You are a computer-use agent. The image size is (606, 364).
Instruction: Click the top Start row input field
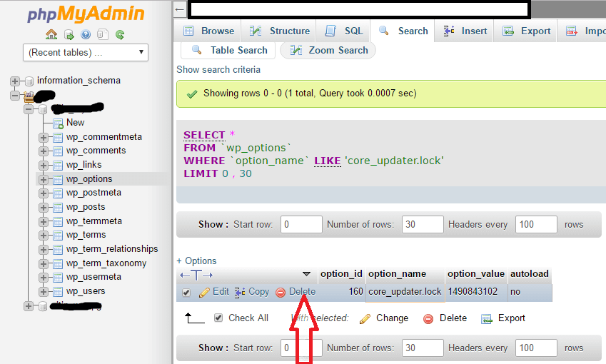click(301, 225)
